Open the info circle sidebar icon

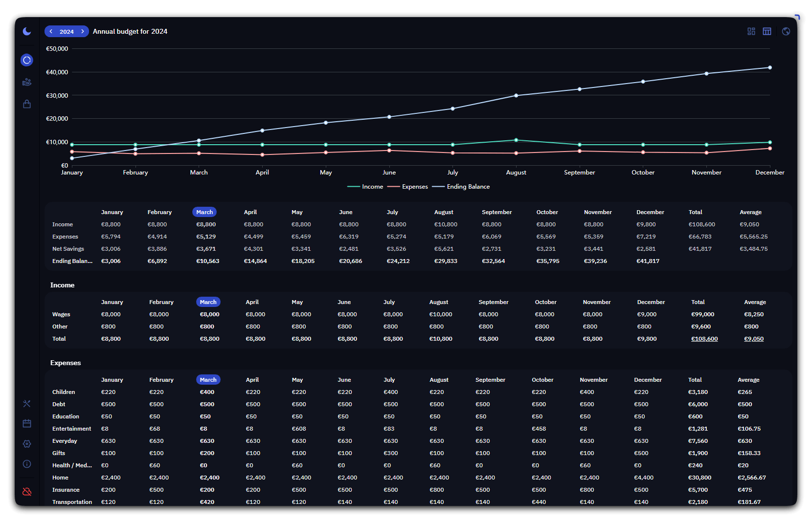[x=27, y=464]
